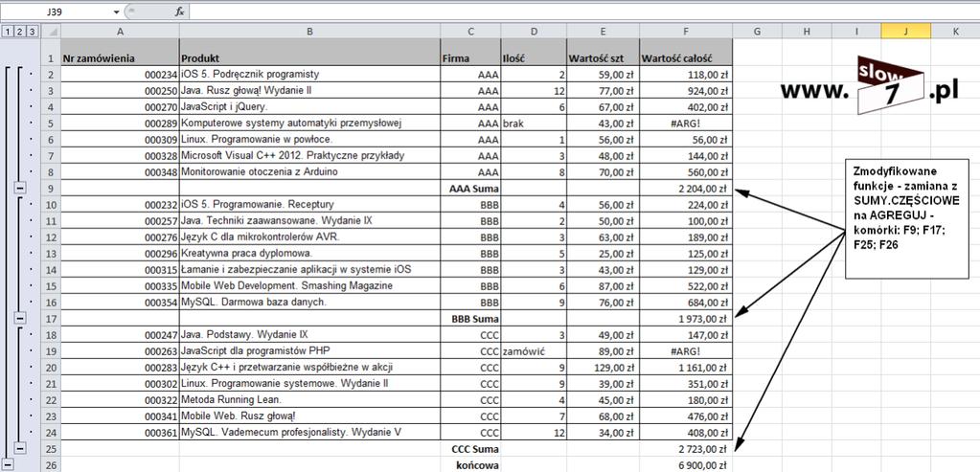Viewport: 980px width, 472px height.
Task: Click the 'Firma' header cell
Action: pyautogui.click(x=470, y=53)
